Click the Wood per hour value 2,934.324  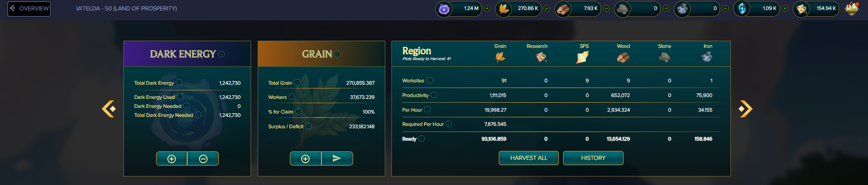[618, 110]
